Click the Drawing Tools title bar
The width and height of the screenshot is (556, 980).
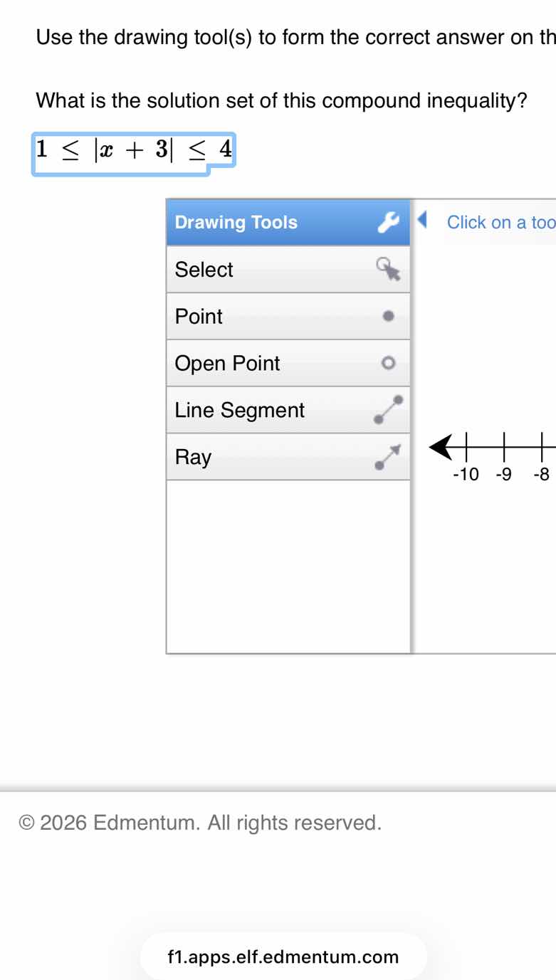click(236, 222)
